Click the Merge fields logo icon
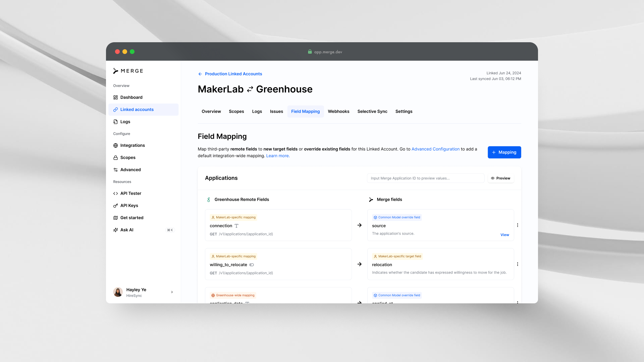The width and height of the screenshot is (644, 362). point(371,200)
